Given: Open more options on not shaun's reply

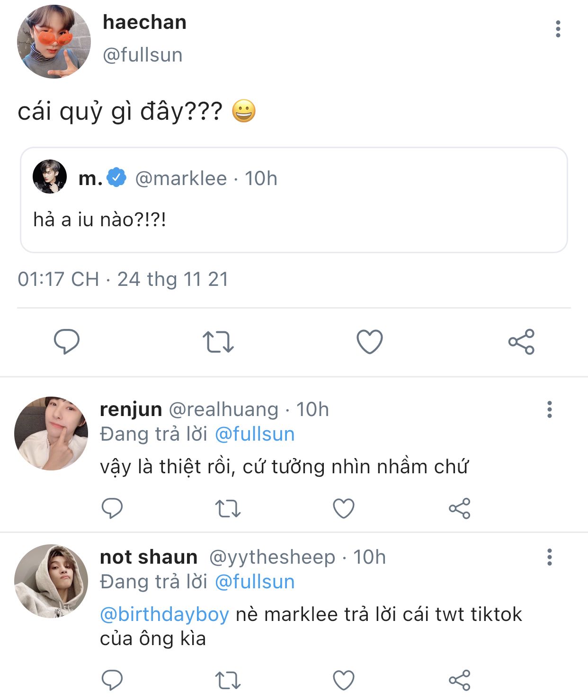Looking at the screenshot, I should click(550, 557).
